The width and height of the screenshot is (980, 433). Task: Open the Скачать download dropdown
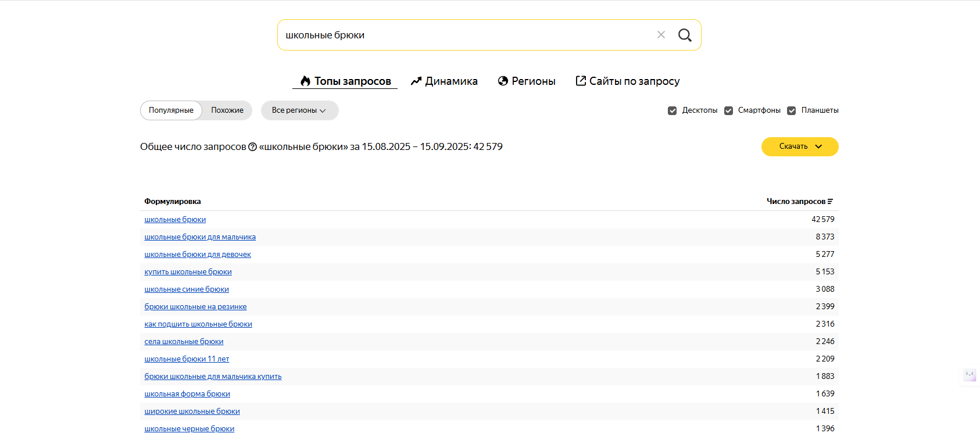coord(800,146)
